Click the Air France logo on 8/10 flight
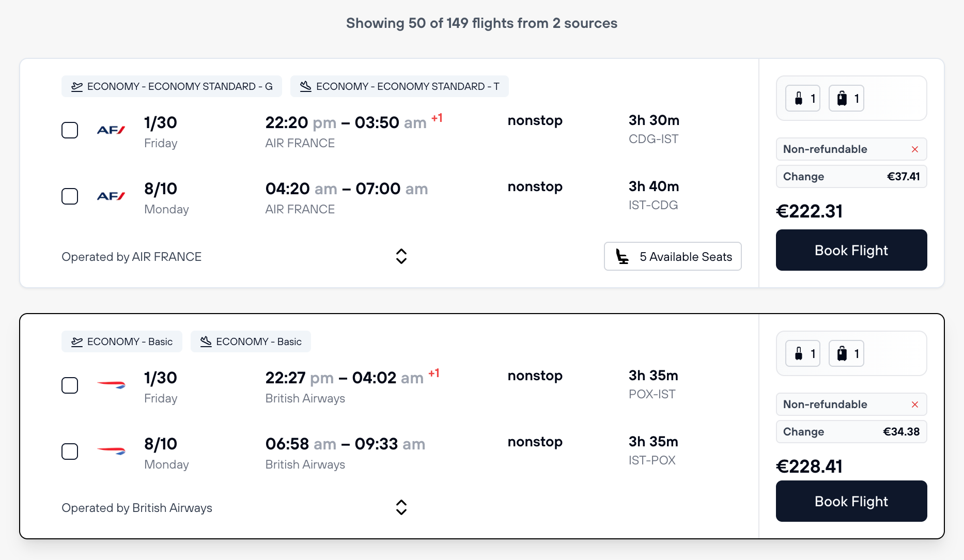The width and height of the screenshot is (964, 560). click(x=111, y=196)
